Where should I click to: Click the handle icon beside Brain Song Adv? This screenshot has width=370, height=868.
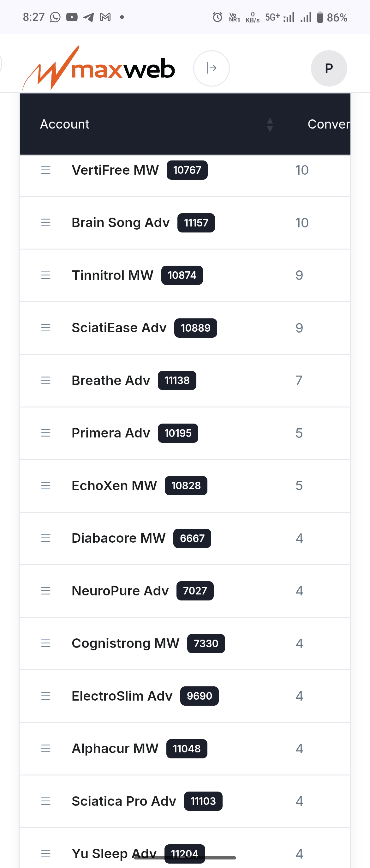point(46,223)
